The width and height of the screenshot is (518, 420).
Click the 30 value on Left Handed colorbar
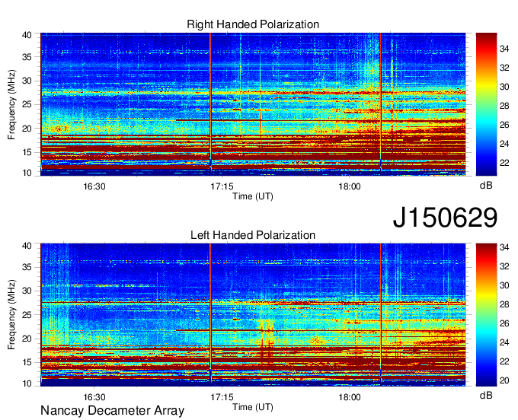[504, 285]
